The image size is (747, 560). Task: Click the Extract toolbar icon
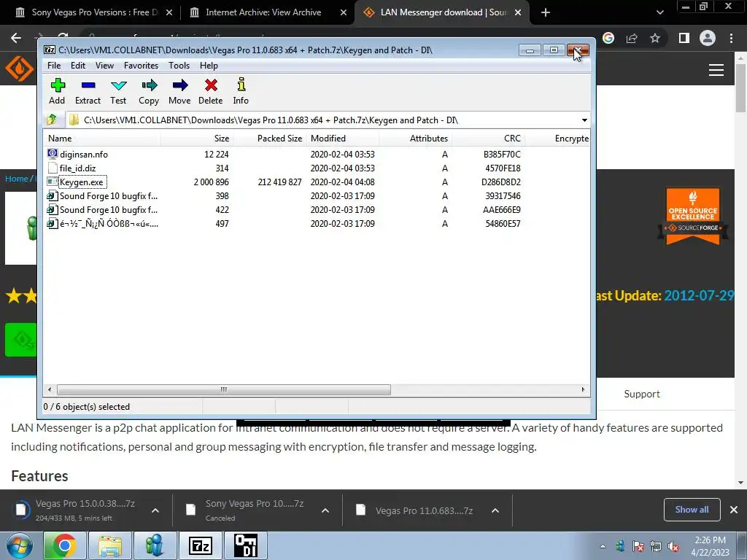coord(88,91)
